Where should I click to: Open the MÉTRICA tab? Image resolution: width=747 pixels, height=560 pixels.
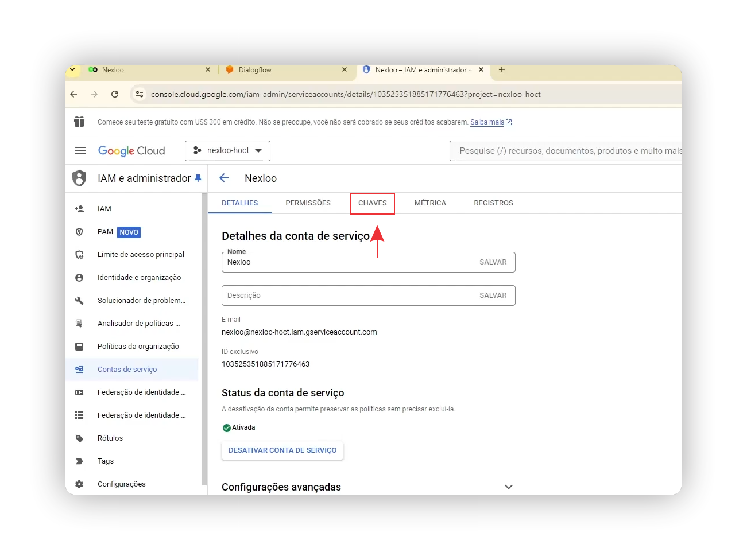430,203
